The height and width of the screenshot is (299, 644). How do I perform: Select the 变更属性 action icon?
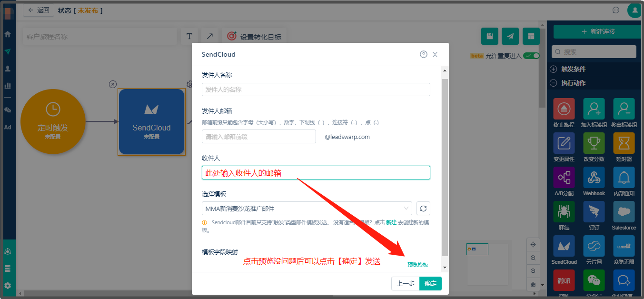[x=564, y=143]
